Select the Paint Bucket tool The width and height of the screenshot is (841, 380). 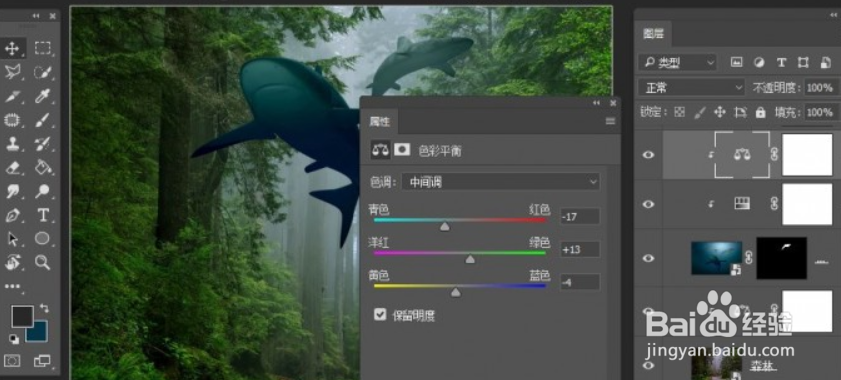pos(42,167)
